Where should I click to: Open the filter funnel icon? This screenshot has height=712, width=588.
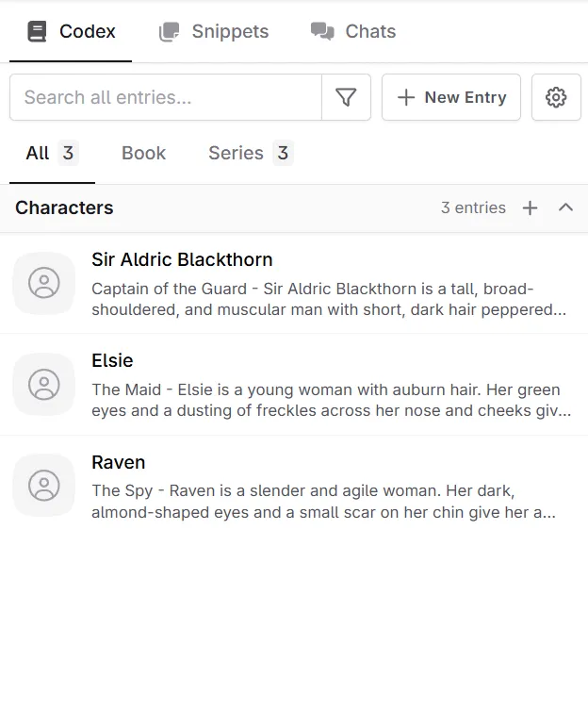[x=346, y=97]
